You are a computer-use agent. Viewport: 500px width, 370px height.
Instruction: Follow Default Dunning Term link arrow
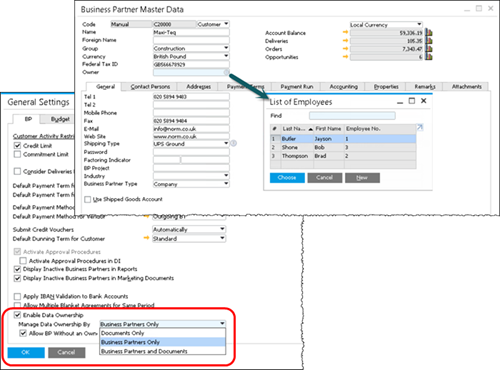coord(146,238)
